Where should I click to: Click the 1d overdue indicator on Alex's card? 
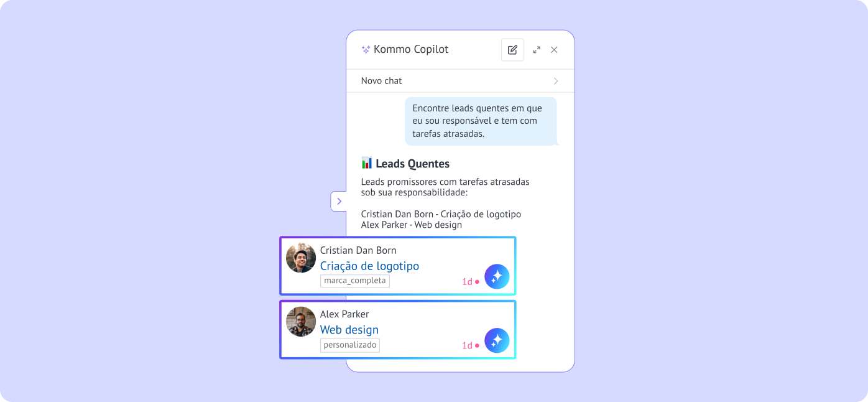[470, 345]
